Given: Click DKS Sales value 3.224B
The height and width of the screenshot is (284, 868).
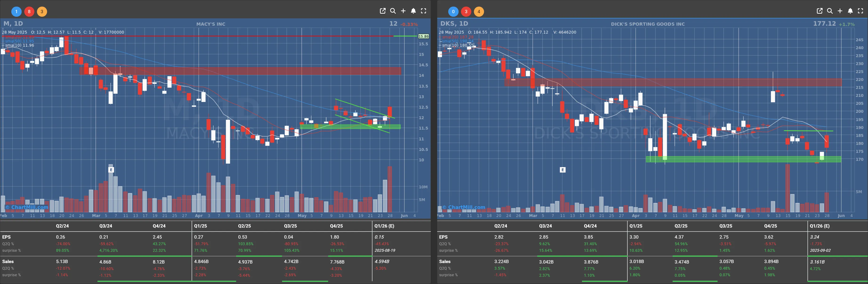Looking at the screenshot, I should point(501,261).
